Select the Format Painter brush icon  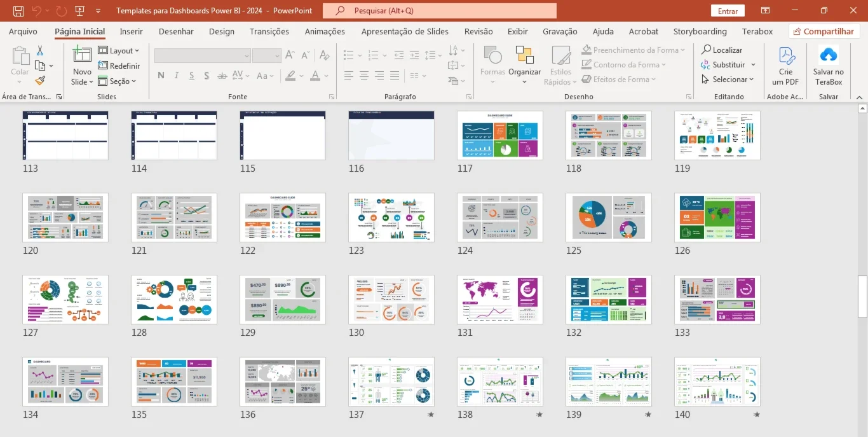click(x=40, y=81)
